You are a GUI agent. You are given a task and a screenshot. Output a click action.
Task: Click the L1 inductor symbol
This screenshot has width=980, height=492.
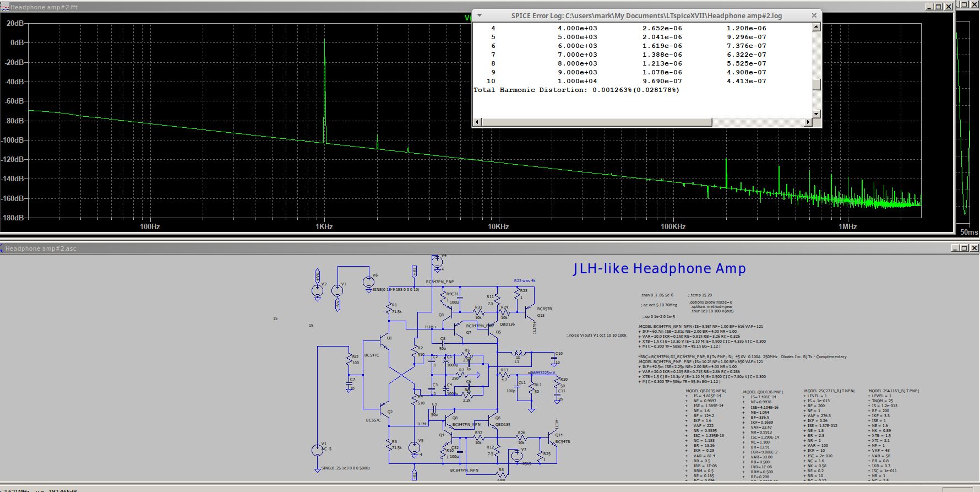518,353
